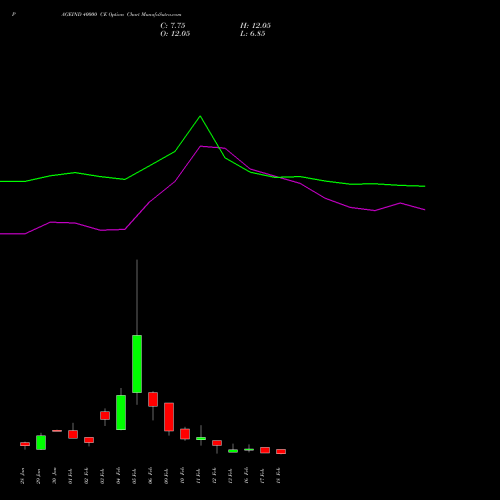Click the close value 'C: 7.75'
Image resolution: width=500 pixels, height=500 pixels.
click(x=173, y=26)
